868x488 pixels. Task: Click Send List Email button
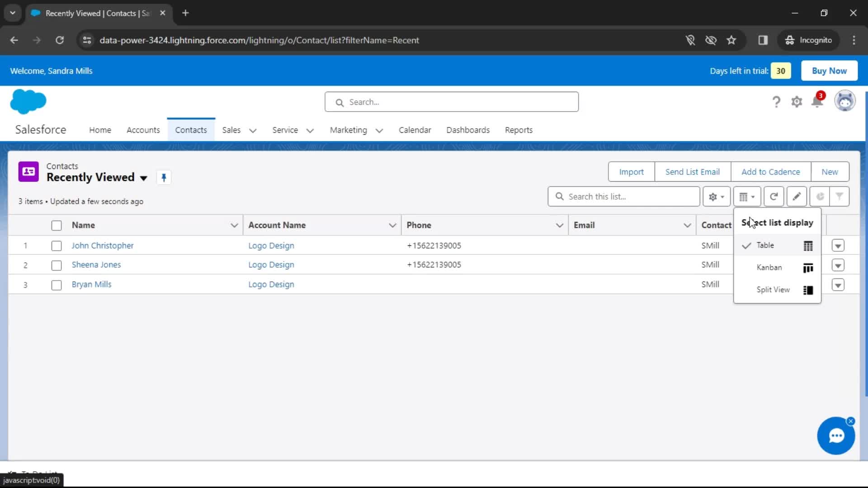pyautogui.click(x=692, y=172)
